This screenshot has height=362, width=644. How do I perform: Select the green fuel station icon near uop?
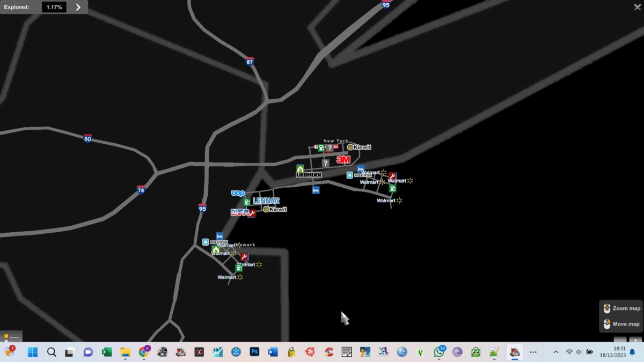[246, 202]
